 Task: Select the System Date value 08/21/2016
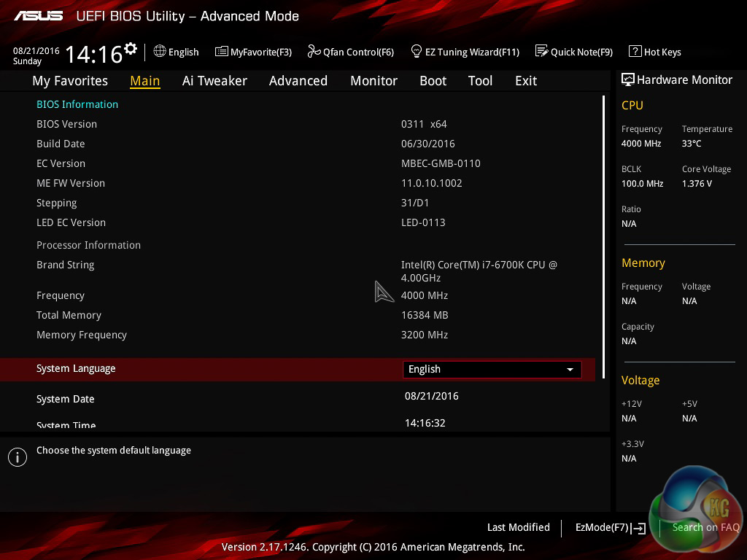[x=432, y=396]
